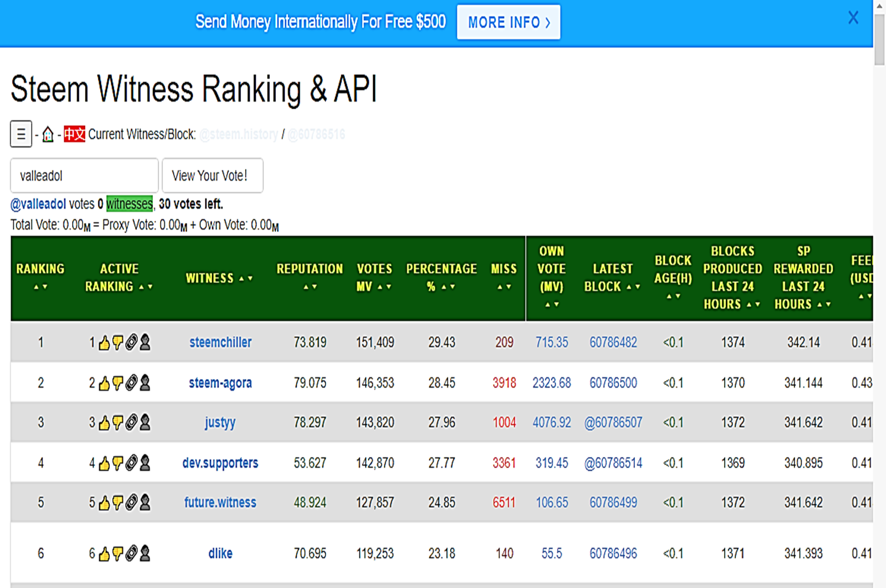Click the thumbs-down icon for dlike
This screenshot has width=886, height=588.
[118, 554]
